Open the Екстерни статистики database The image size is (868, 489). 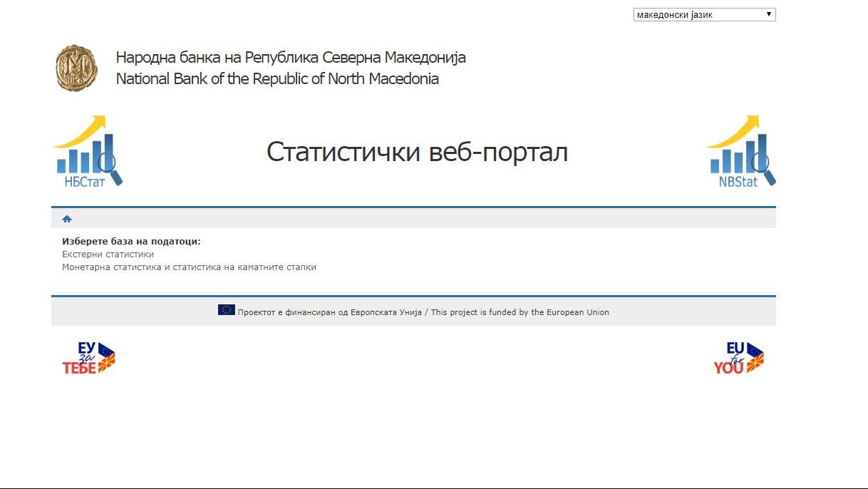point(108,254)
